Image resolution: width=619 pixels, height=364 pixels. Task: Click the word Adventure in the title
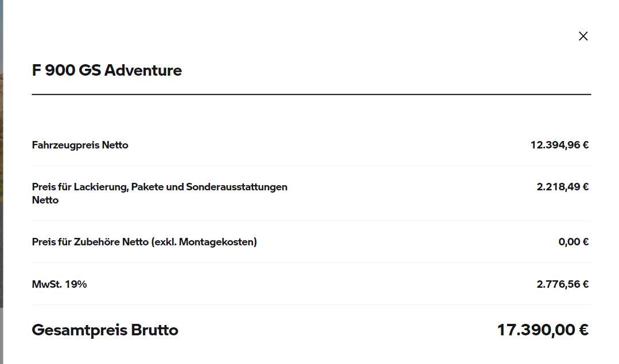(143, 71)
